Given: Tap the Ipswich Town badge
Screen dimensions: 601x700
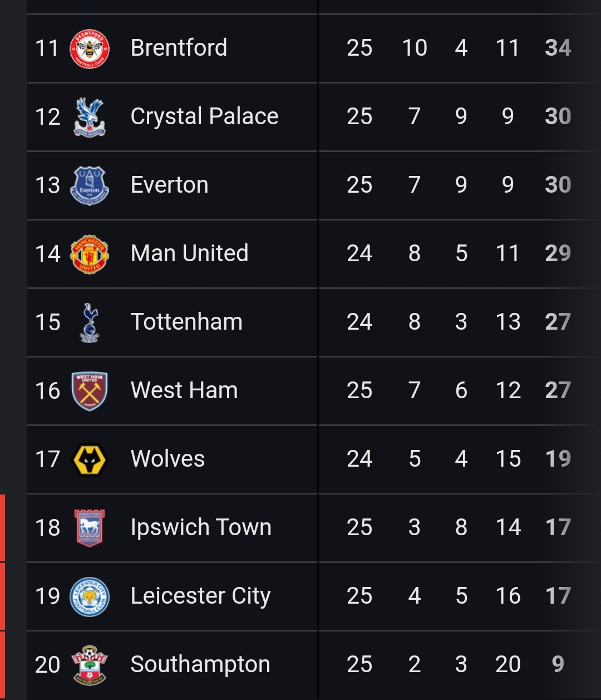Looking at the screenshot, I should point(90,528).
